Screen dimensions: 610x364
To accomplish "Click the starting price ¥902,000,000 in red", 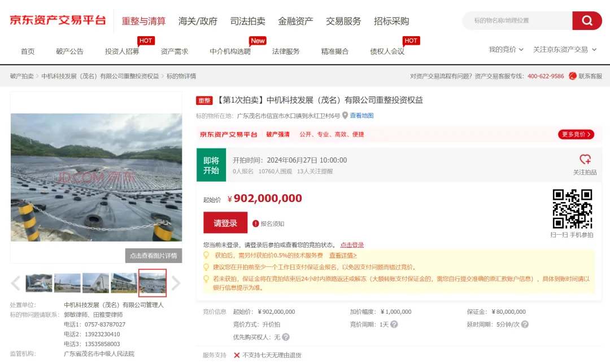I will tap(264, 198).
